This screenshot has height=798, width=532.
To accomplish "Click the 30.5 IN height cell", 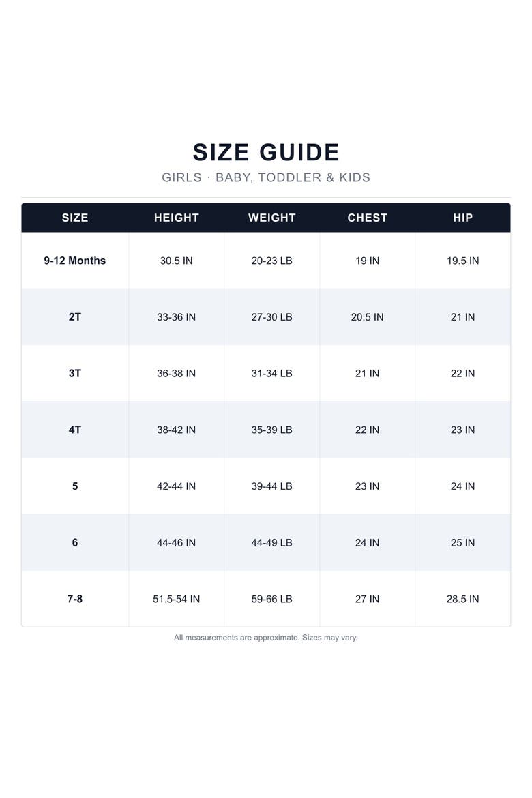I will [x=176, y=261].
